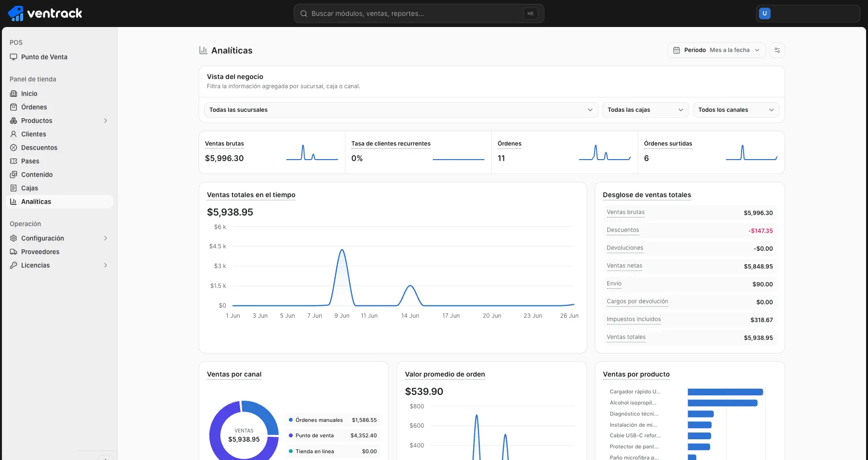Click the Proveedores truck icon
The height and width of the screenshot is (460, 868).
pyautogui.click(x=14, y=252)
